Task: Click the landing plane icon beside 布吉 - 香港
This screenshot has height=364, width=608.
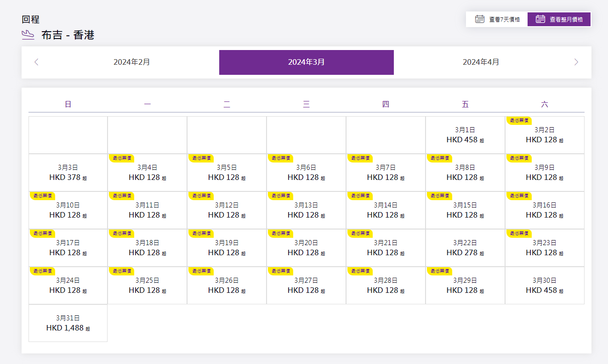Action: (x=28, y=35)
